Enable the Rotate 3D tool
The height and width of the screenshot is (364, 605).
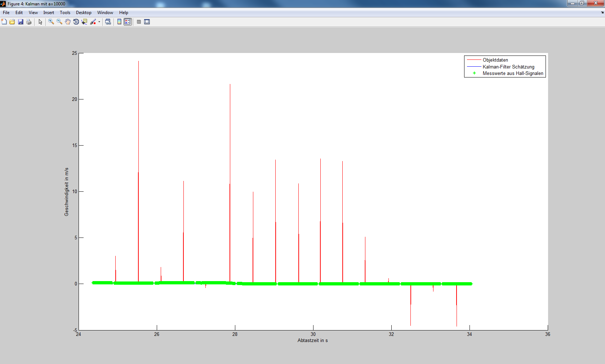(76, 22)
